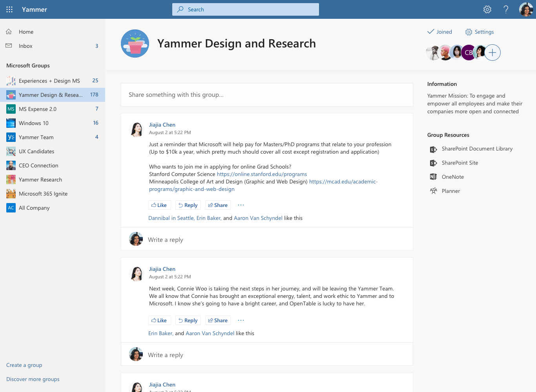Click the Yammer Team group icon
The width and height of the screenshot is (536, 392).
11,137
